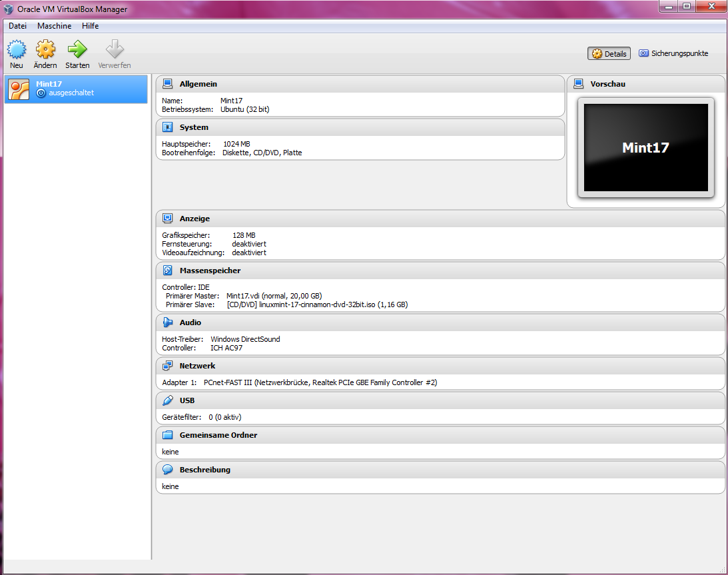
Task: Click the Audio section speaker icon
Action: click(x=168, y=322)
